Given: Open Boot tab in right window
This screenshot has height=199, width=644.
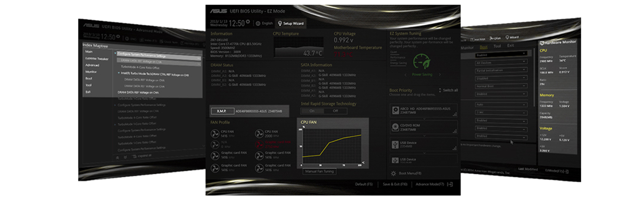Looking at the screenshot, I should [x=483, y=47].
